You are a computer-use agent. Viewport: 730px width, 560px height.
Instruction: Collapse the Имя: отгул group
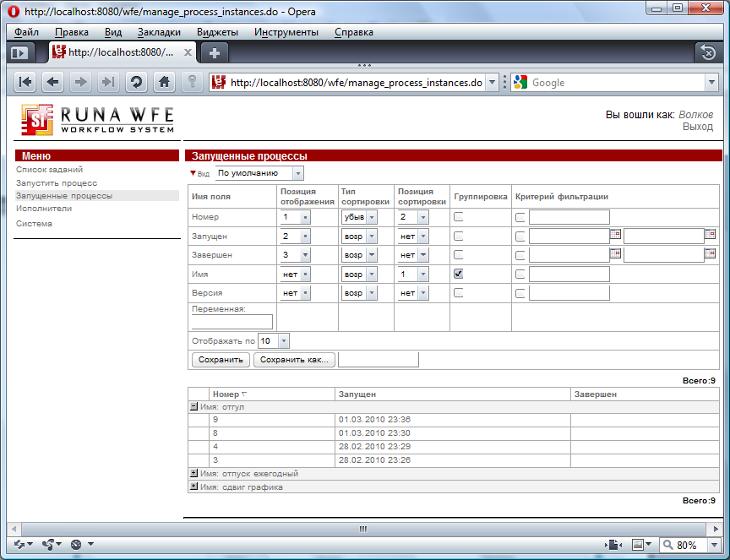click(193, 406)
